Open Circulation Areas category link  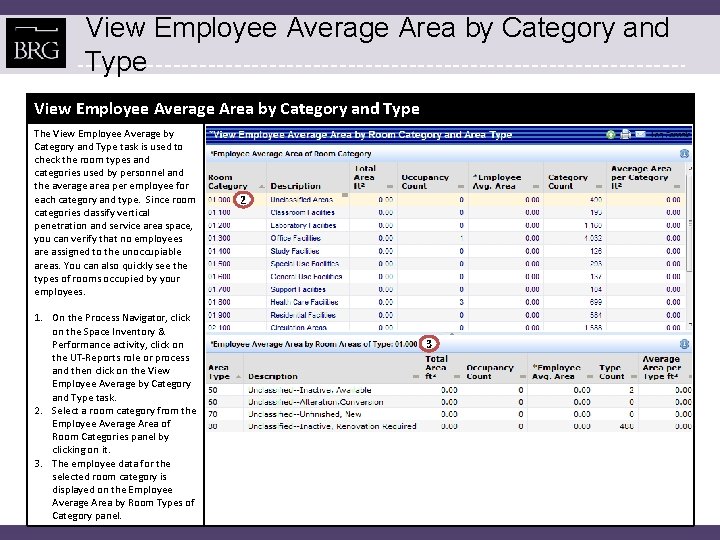298,327
